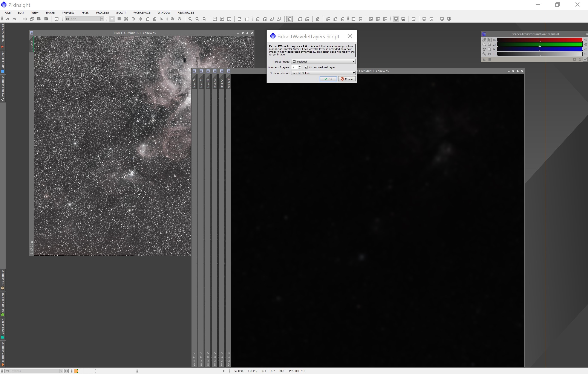Select the layer02 window tab
This screenshot has width=588, height=374.
(208, 83)
